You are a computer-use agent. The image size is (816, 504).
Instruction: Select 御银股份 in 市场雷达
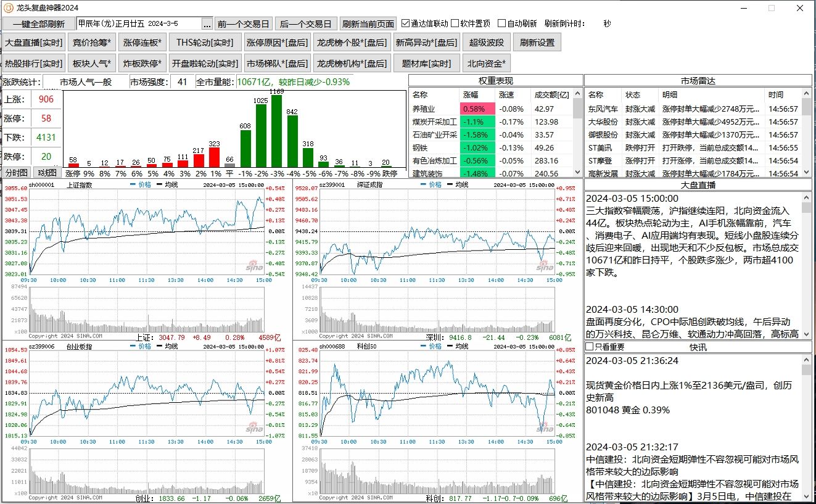[693, 134]
